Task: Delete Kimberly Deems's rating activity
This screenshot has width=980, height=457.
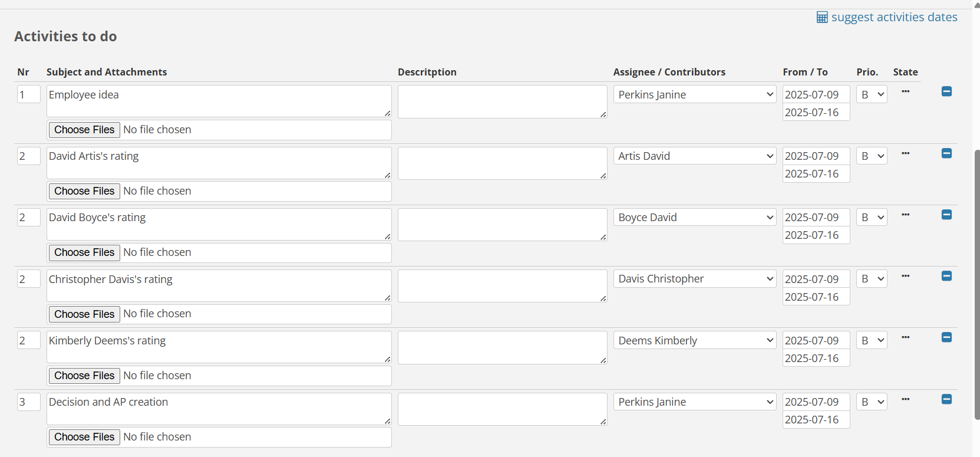Action: click(x=946, y=337)
